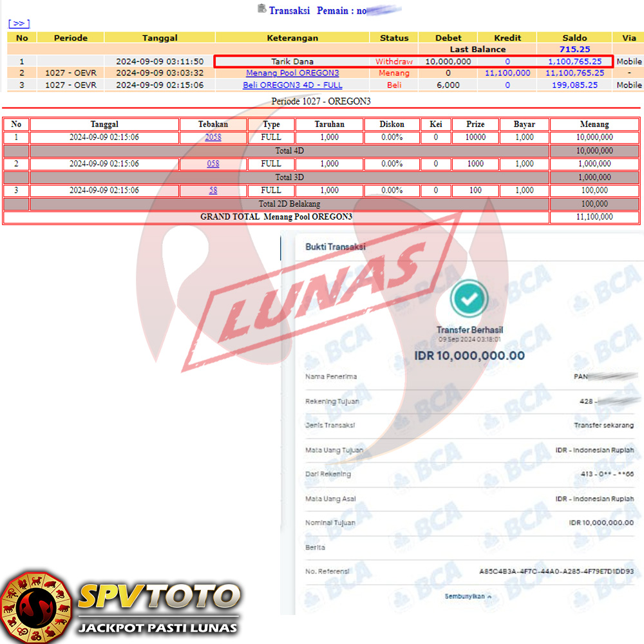Image resolution: width=644 pixels, height=644 pixels.
Task: Select bet number 058 link
Action: 213,164
